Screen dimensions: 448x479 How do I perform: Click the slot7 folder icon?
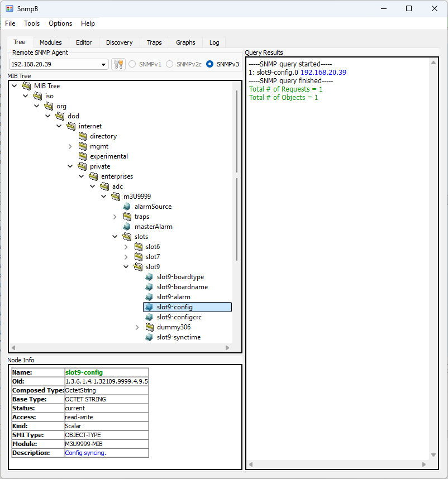139,257
